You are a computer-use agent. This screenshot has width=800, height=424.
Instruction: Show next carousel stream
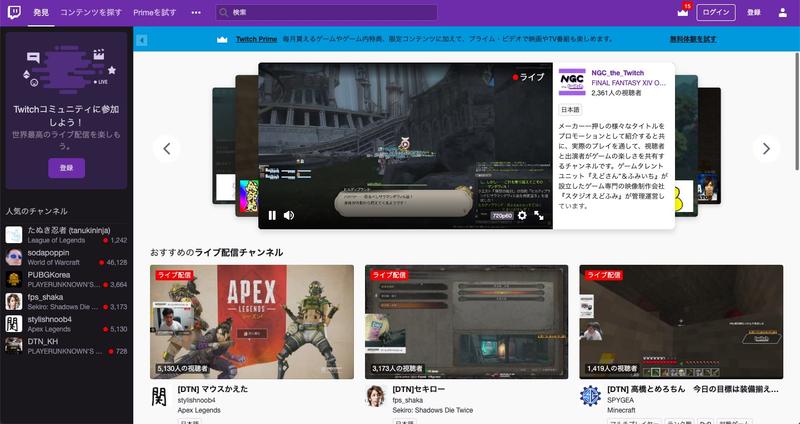766,148
